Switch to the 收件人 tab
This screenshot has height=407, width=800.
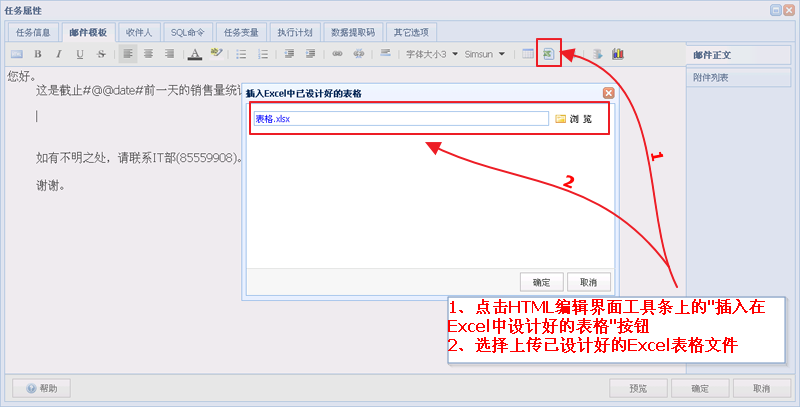tap(139, 32)
